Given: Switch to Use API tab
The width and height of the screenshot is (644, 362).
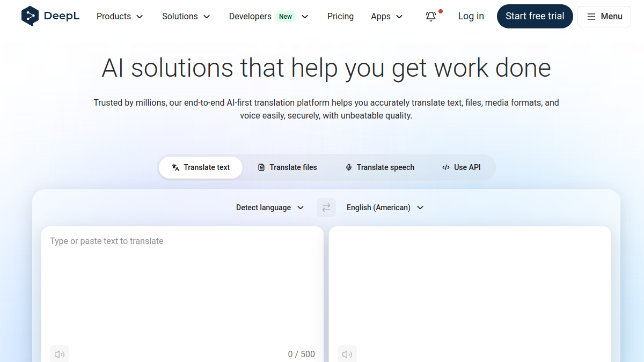Looking at the screenshot, I should 461,167.
